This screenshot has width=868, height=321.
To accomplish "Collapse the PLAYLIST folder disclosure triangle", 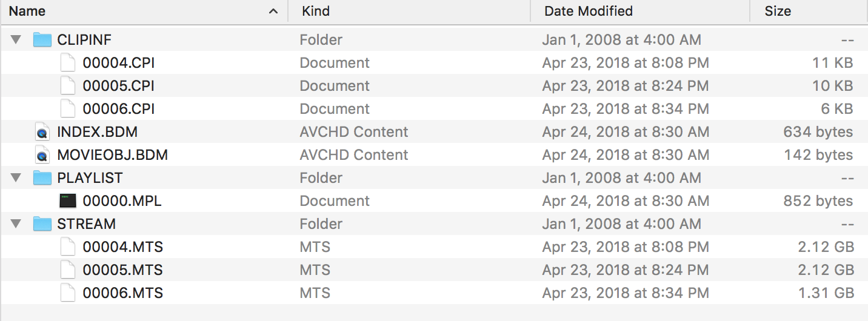I will [x=16, y=178].
